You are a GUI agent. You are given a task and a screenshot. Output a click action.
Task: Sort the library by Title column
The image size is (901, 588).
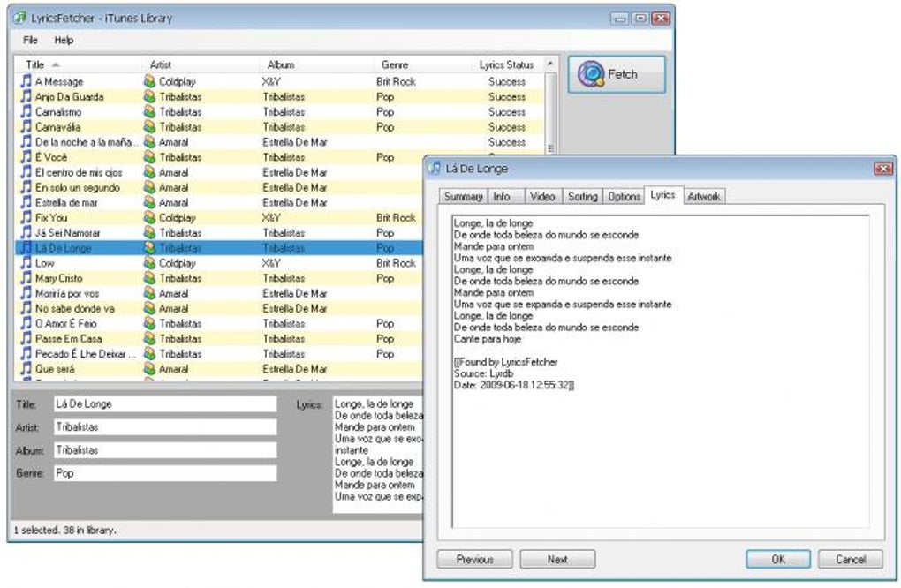(x=78, y=64)
